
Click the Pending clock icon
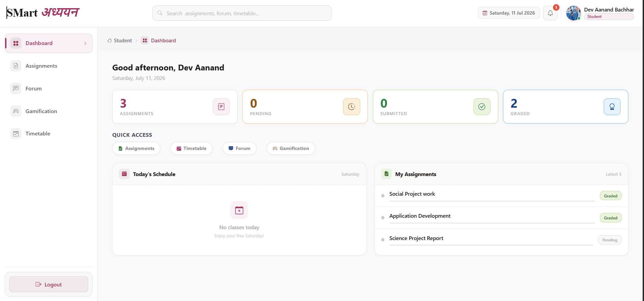(x=351, y=107)
